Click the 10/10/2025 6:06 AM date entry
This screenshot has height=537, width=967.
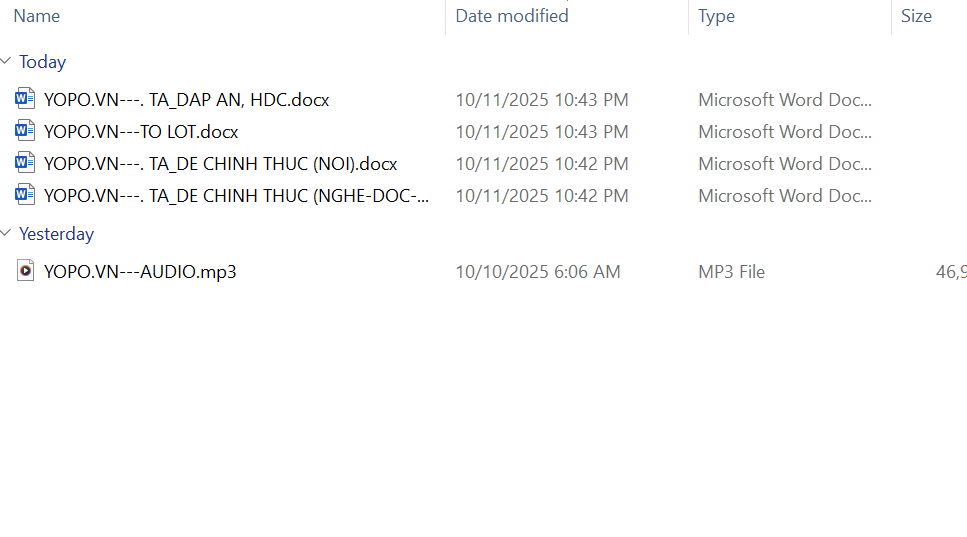(538, 271)
